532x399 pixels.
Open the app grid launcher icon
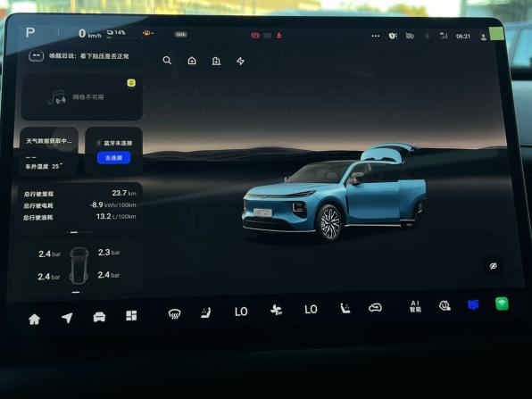pos(131,315)
